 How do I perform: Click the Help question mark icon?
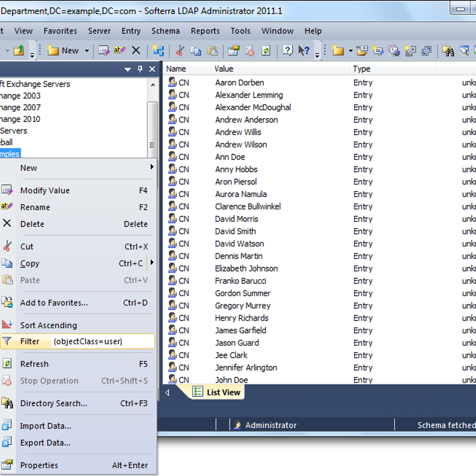pos(287,51)
